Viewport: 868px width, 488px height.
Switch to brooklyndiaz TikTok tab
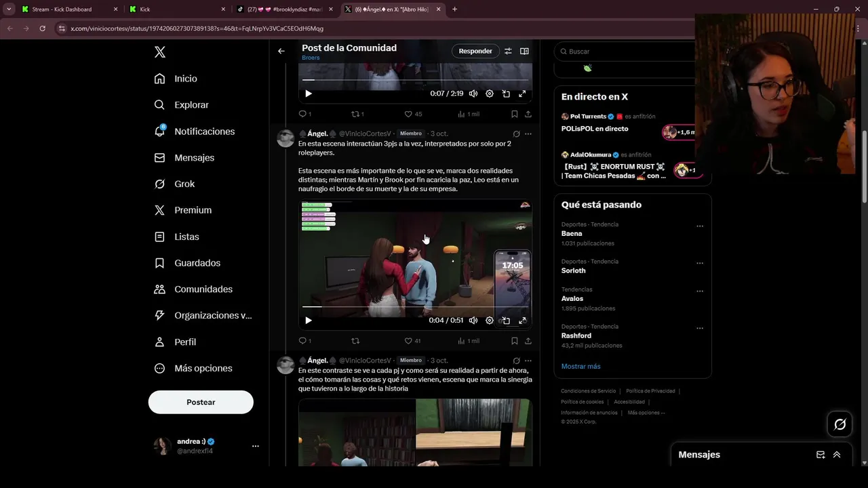285,9
